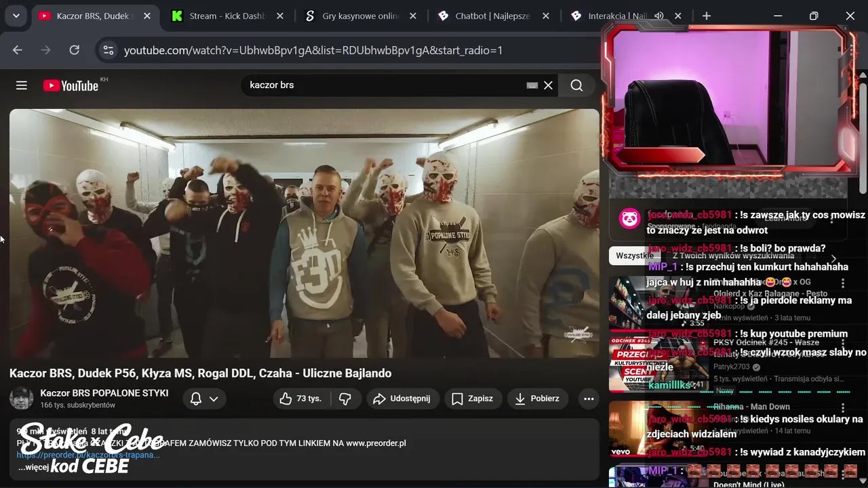This screenshot has height=488, width=868.
Task: Close the Stream - Kick Dashboard tab
Action: [x=280, y=16]
